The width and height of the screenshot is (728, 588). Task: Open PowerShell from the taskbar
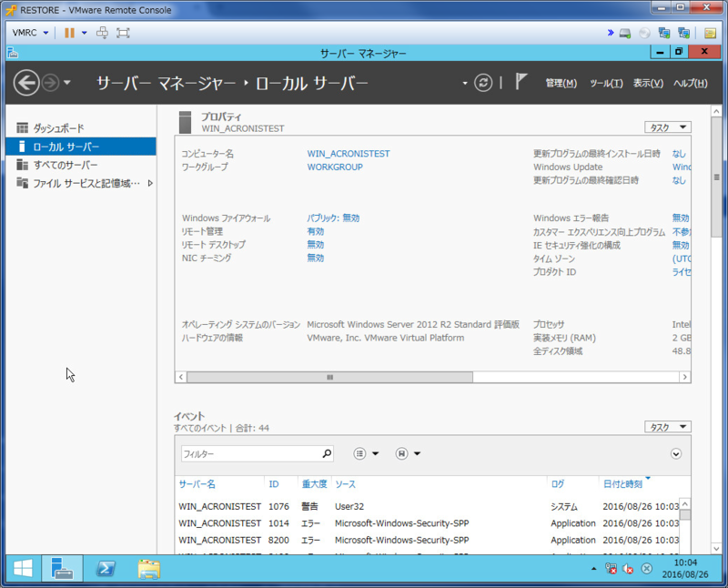106,569
